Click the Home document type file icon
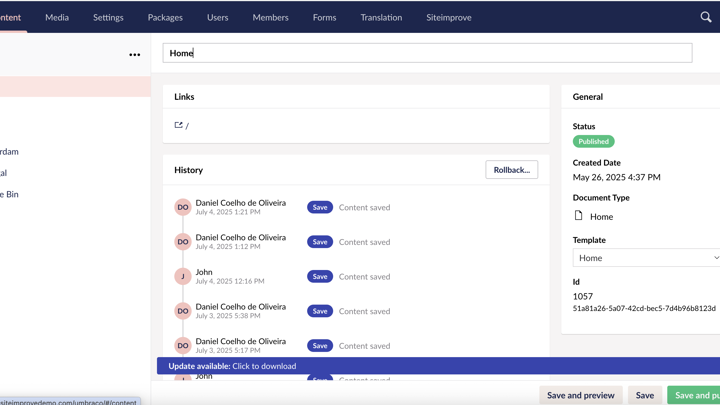 pos(578,216)
